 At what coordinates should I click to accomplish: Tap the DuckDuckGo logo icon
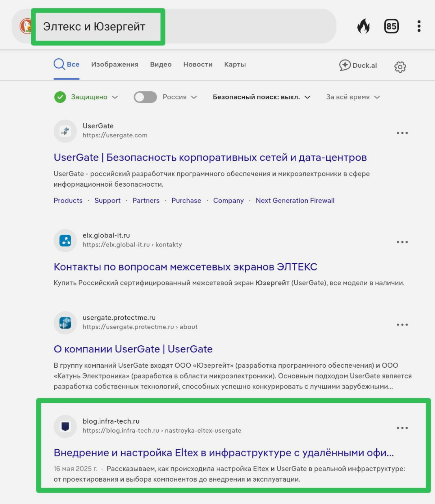[26, 26]
